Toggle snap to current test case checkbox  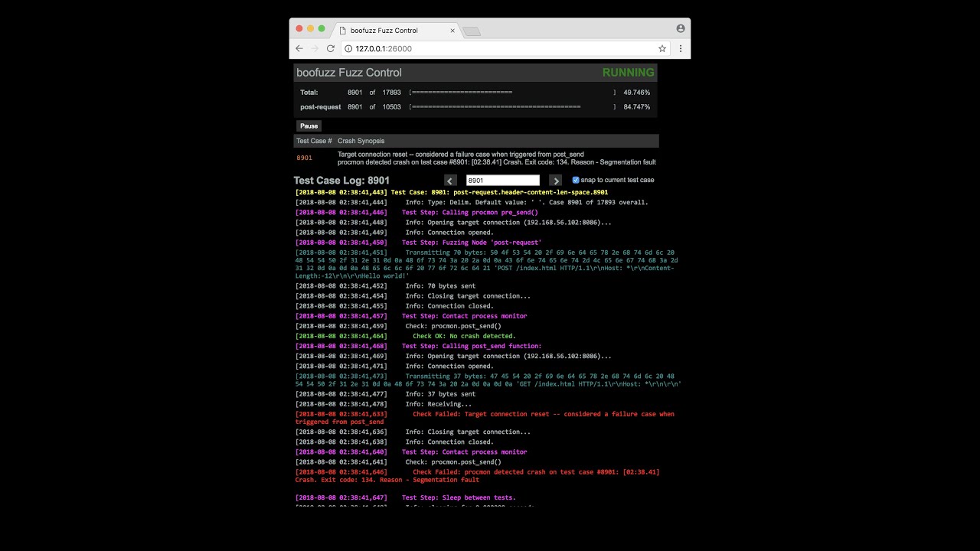point(576,180)
